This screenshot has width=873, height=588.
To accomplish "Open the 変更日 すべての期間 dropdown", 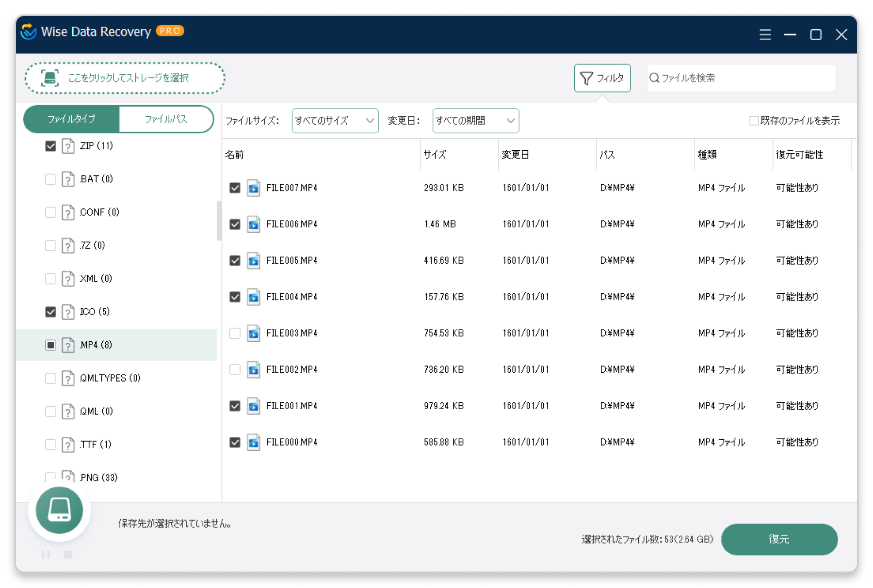I will [475, 121].
